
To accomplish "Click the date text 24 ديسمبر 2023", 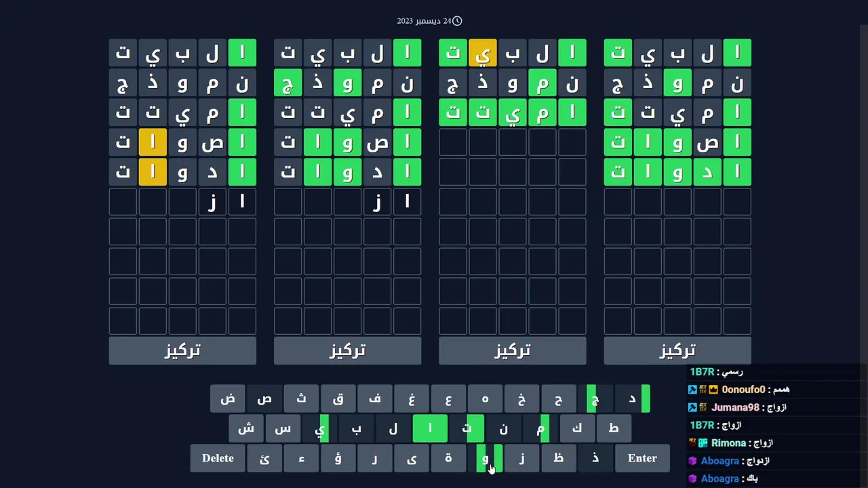I will click(424, 21).
